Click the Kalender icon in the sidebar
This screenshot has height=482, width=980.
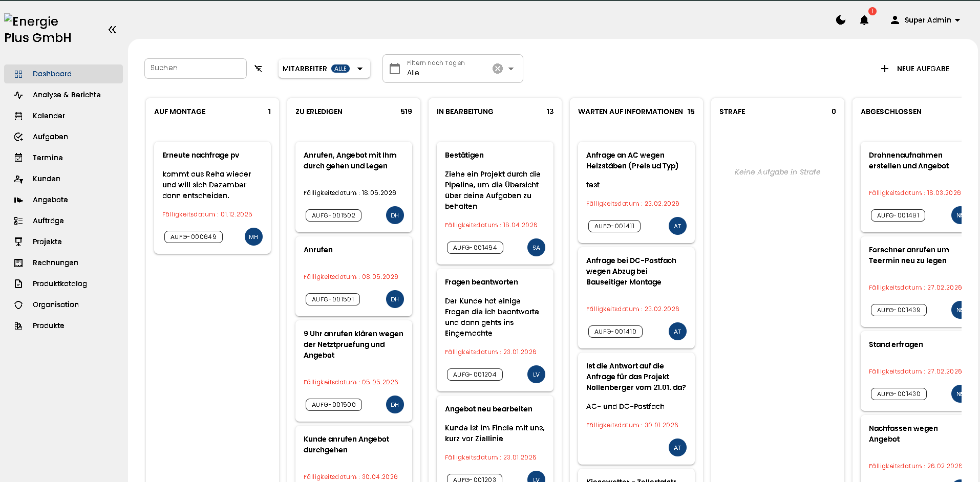[x=18, y=116]
